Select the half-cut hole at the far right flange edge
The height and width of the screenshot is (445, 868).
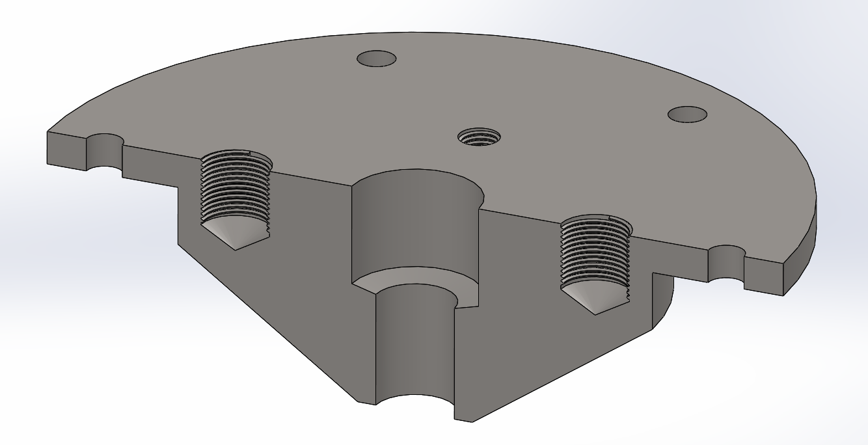(726, 264)
